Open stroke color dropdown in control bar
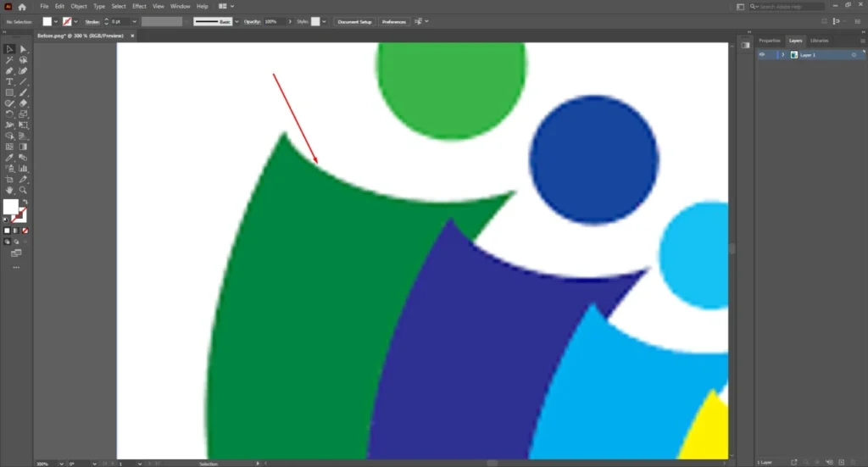This screenshot has width=868, height=467. pos(75,21)
